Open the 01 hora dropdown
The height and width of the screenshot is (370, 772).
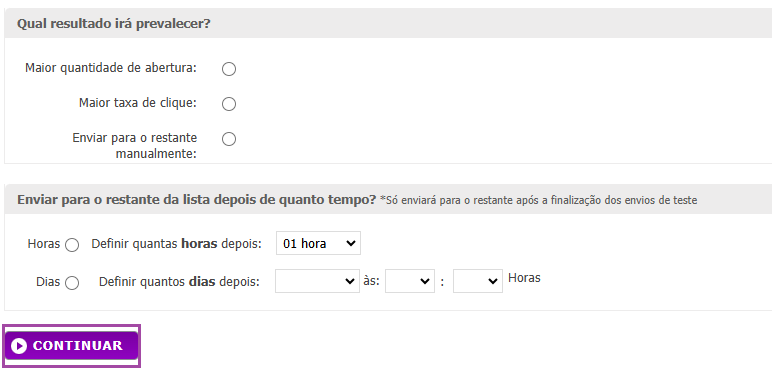[318, 243]
